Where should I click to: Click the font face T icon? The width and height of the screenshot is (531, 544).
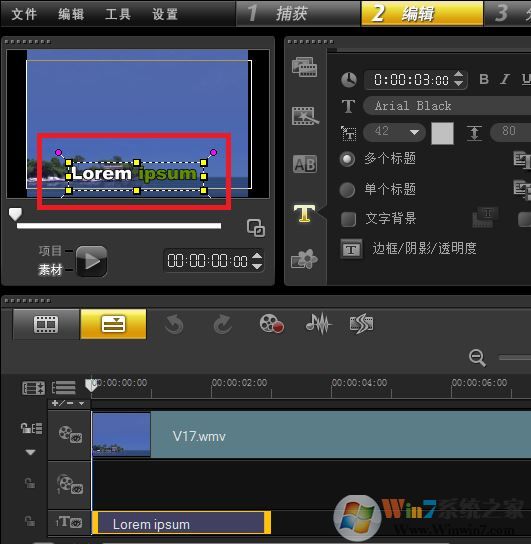tap(348, 106)
